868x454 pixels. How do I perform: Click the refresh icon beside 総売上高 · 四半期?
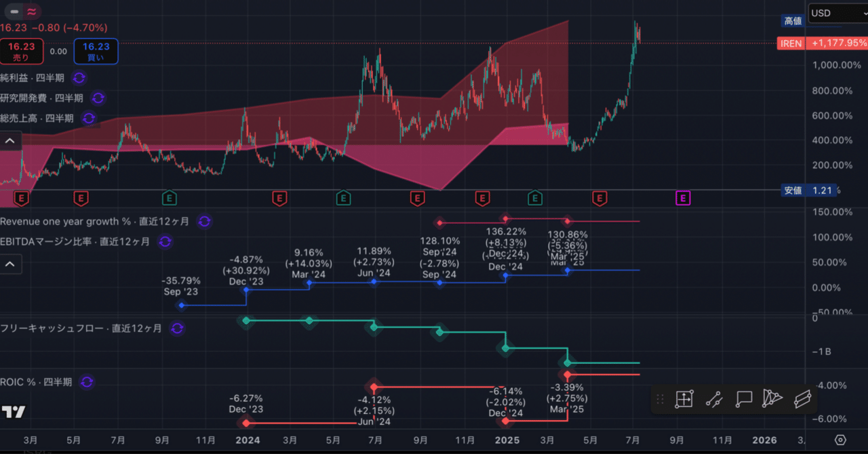point(89,119)
